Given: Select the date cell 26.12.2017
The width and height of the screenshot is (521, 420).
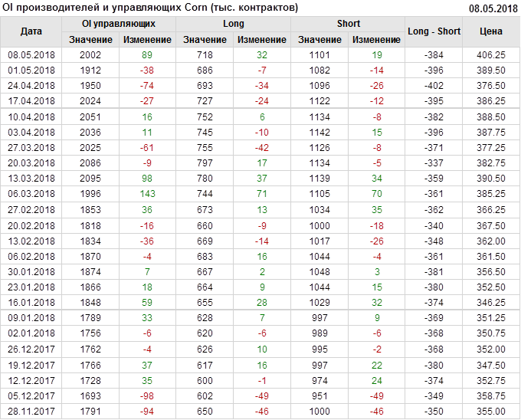Looking at the screenshot, I should [31, 349].
